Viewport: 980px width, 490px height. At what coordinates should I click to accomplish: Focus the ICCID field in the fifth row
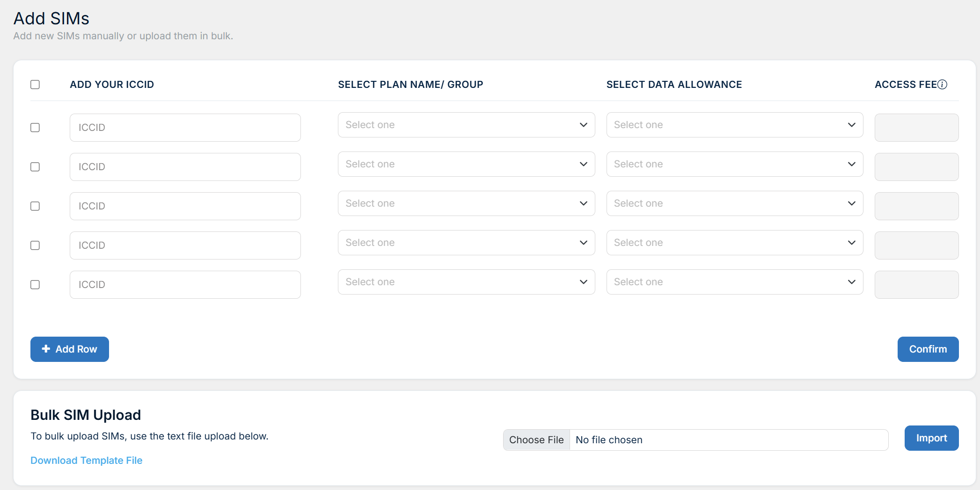tap(185, 285)
